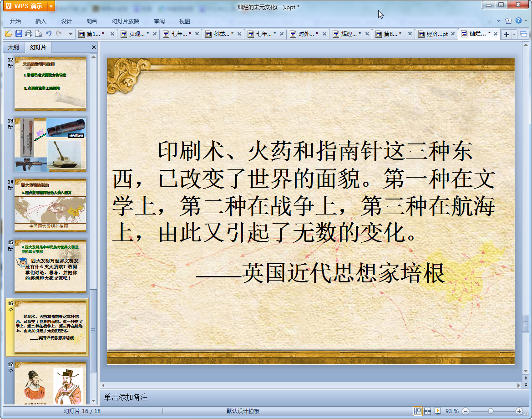Viewport: 532px width, 419px height.
Task: Open the 开始 ribbon tab
Action: pyautogui.click(x=15, y=21)
